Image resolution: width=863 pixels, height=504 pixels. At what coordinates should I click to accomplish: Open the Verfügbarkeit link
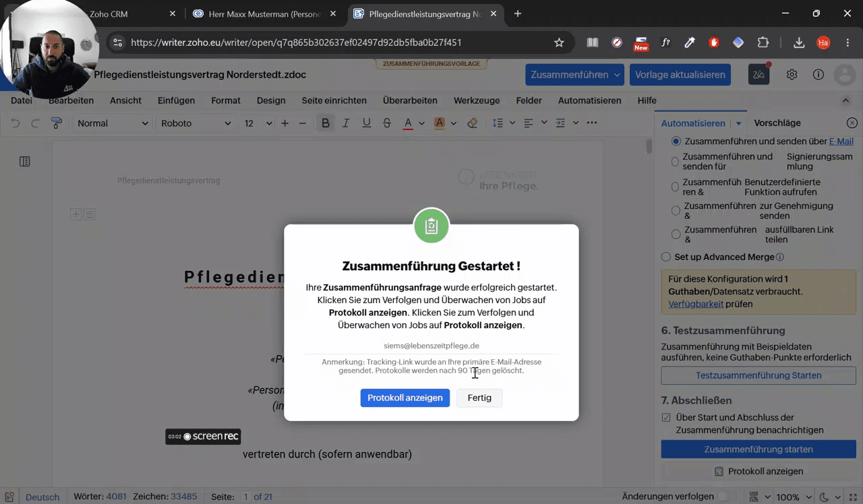coord(696,304)
